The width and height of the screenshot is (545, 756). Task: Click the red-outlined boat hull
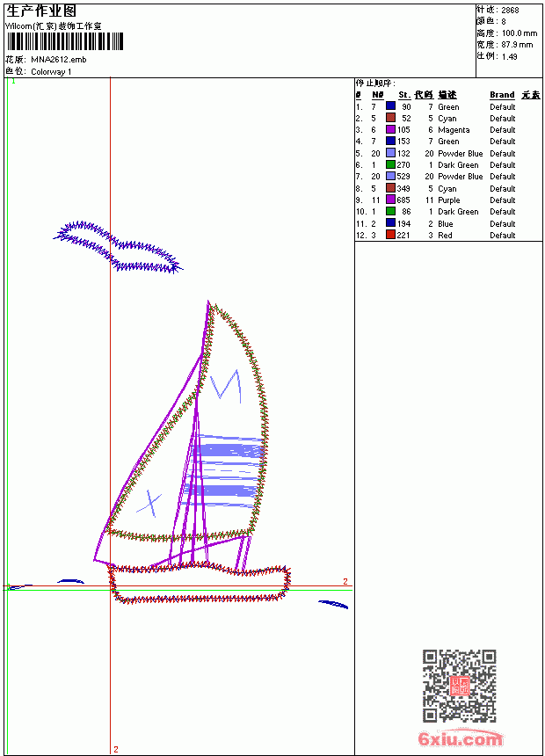199,585
